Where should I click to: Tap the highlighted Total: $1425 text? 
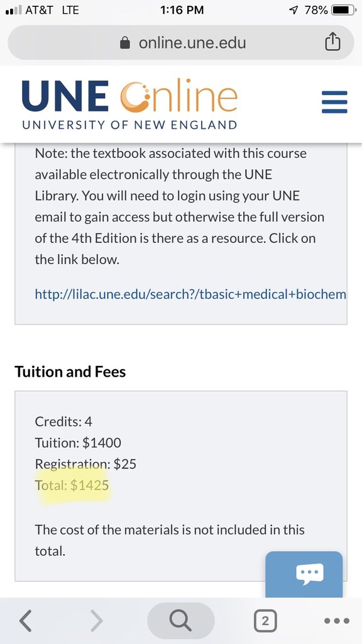pyautogui.click(x=72, y=486)
